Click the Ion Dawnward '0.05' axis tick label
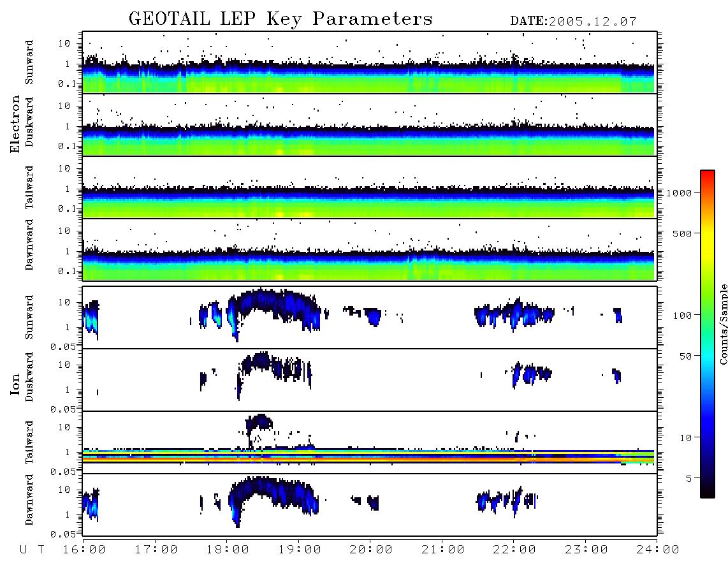This screenshot has width=728, height=561. [63, 534]
